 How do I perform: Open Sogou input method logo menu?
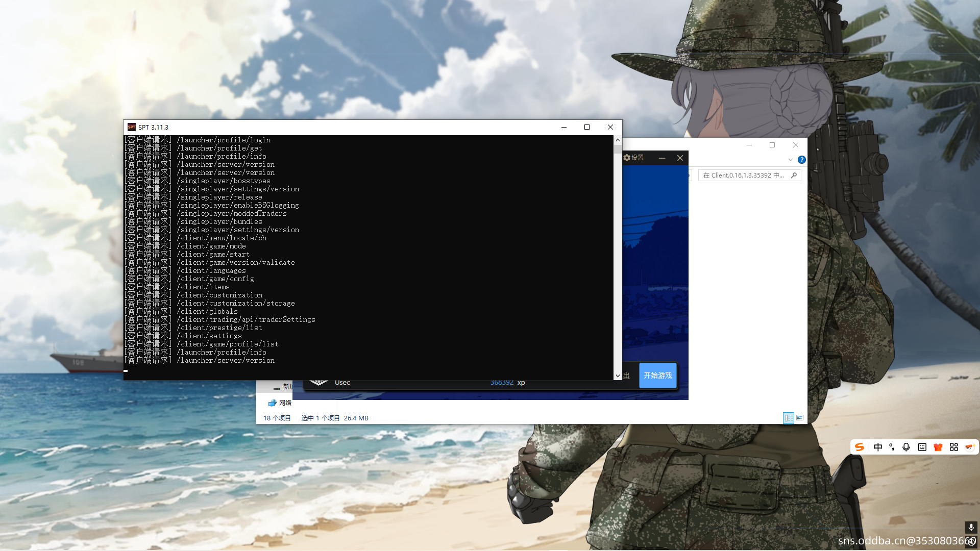pyautogui.click(x=860, y=447)
